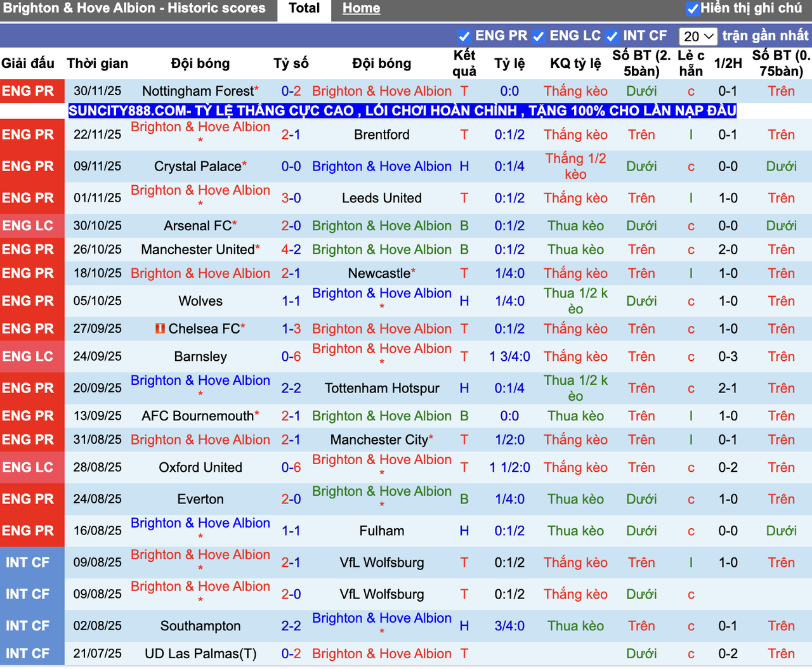This screenshot has height=669, width=812.
Task: Click Thắng 1/2 kèo result in Crystal Palace row
Action: (x=575, y=166)
